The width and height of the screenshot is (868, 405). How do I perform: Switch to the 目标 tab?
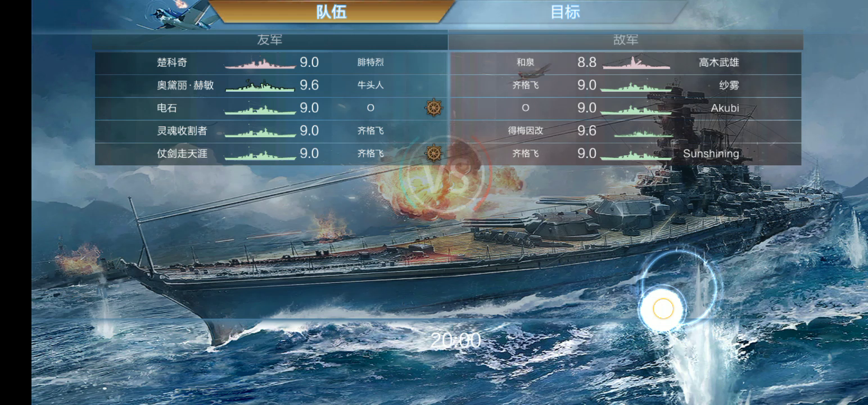tap(565, 12)
